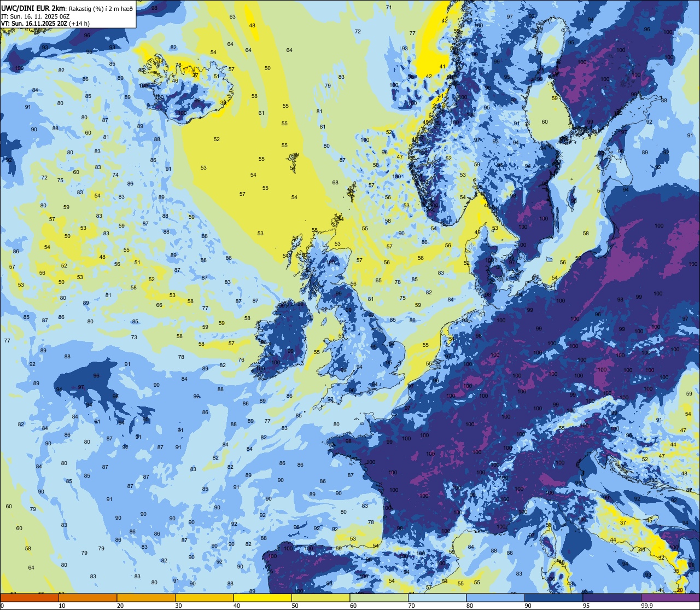Click the "40" tick label under the legend
The height and width of the screenshot is (610, 700).
237,606
